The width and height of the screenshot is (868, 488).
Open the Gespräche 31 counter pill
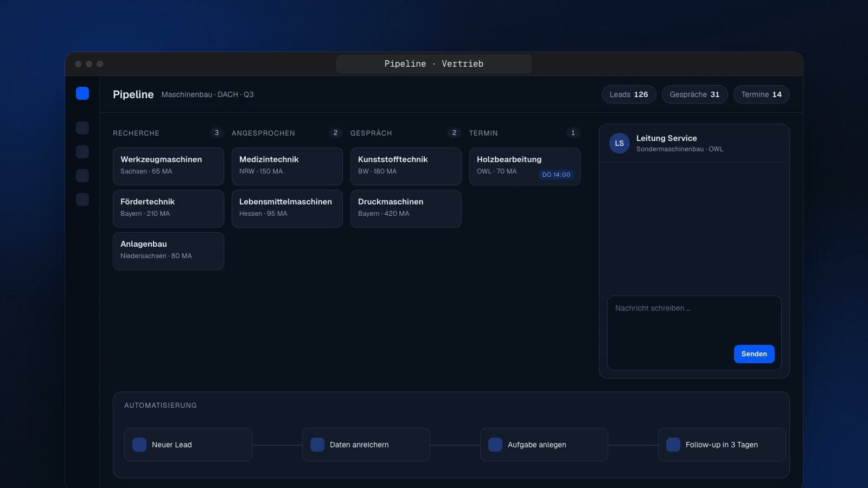pyautogui.click(x=694, y=94)
